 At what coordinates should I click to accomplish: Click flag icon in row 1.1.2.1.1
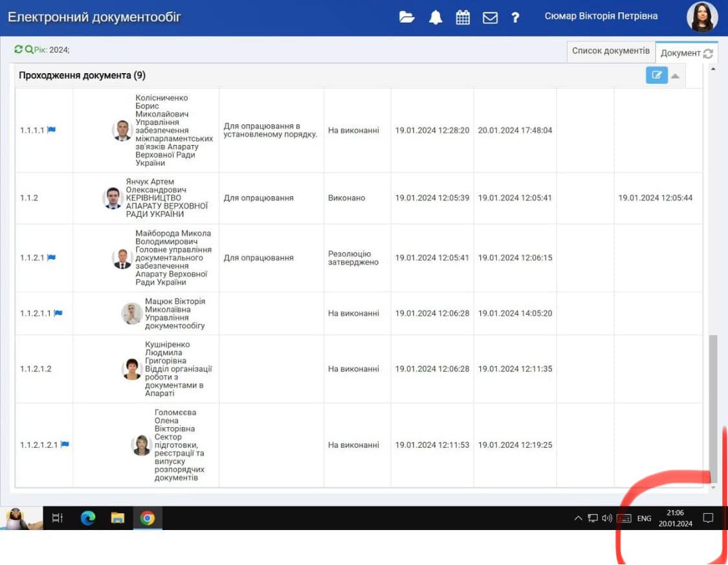tap(58, 313)
